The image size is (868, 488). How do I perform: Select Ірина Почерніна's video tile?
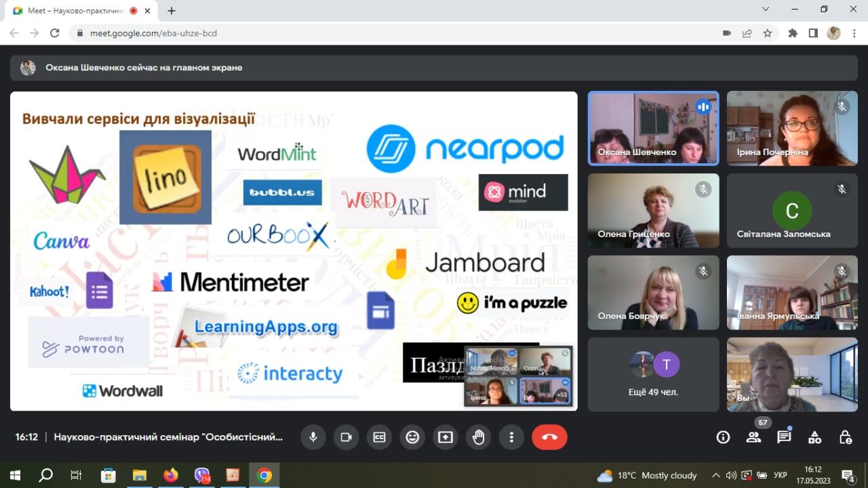(x=792, y=128)
